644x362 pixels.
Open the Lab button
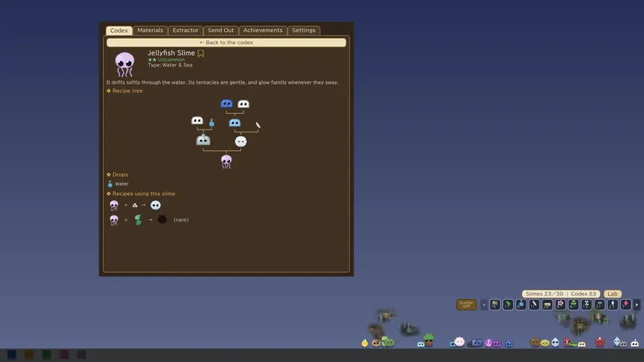[x=613, y=294]
